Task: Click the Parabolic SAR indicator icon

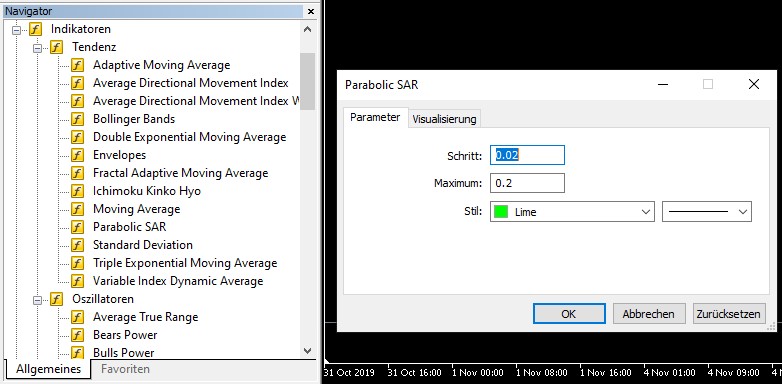Action: 77,227
